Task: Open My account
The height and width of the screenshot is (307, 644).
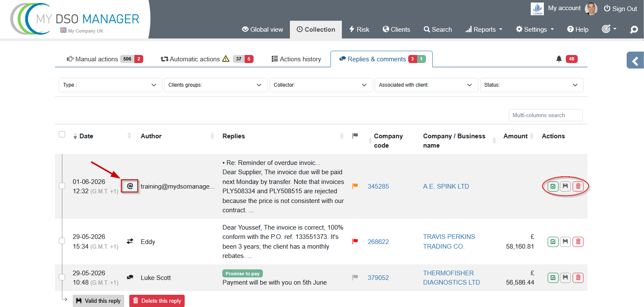Action: point(564,8)
